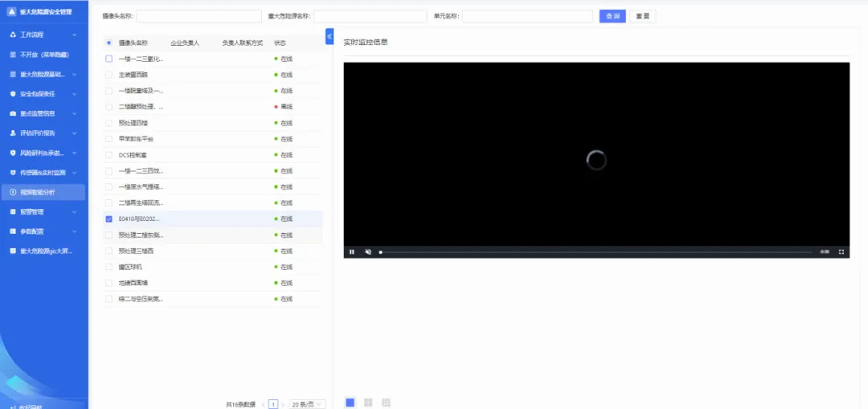Viewport: 868px width, 409px height.
Task: Collapse the camera list with the double-arrow tab
Action: point(330,36)
